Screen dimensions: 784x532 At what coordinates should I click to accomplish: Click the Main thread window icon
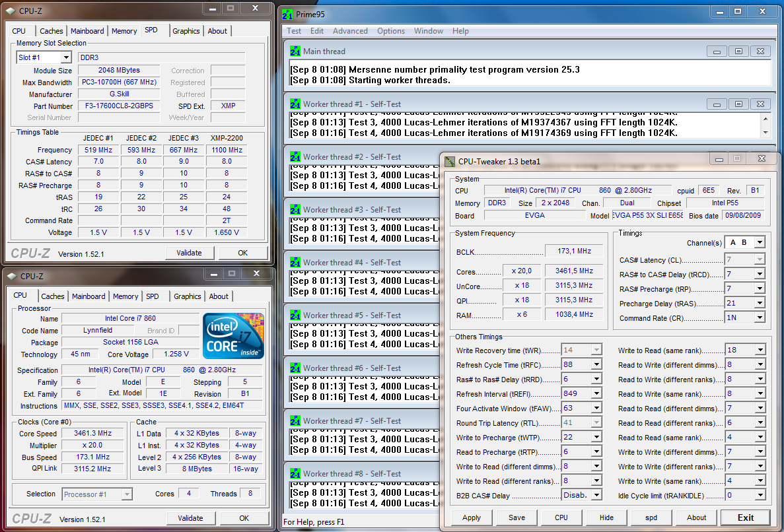295,51
